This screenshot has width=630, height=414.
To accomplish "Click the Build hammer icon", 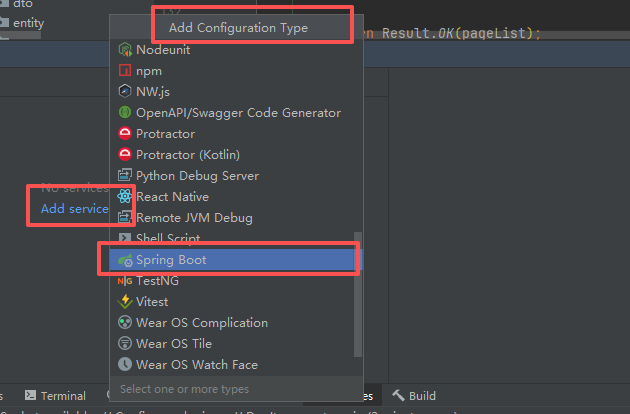I will [x=398, y=396].
